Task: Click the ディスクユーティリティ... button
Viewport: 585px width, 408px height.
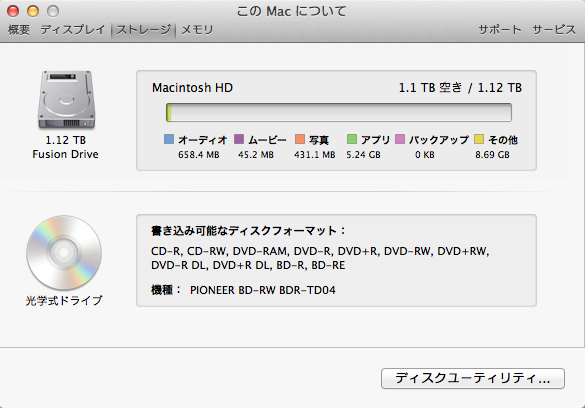Action: point(473,379)
